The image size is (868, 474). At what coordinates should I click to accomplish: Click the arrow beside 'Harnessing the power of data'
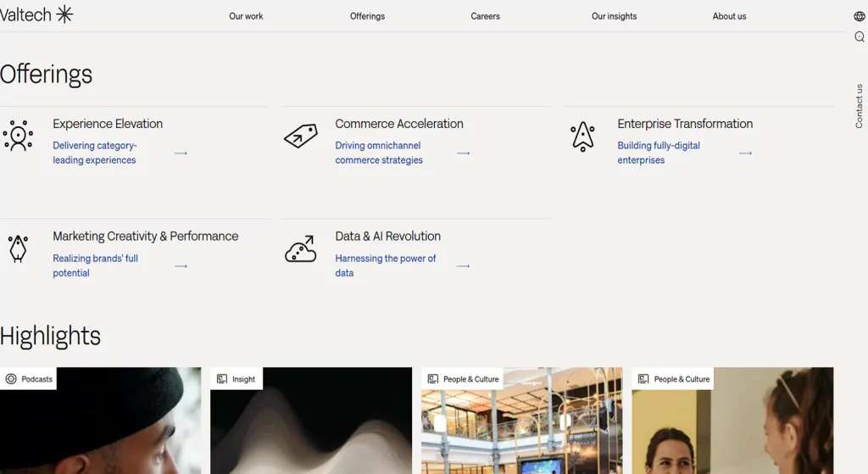463,266
